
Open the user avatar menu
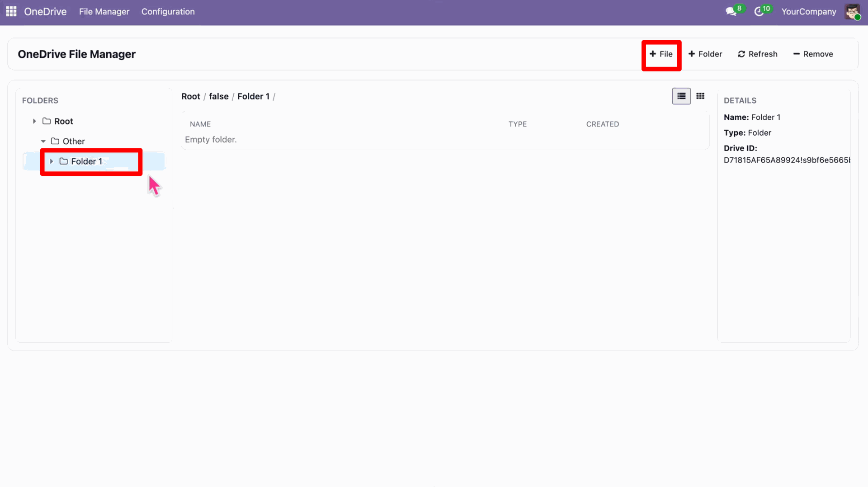(x=852, y=11)
